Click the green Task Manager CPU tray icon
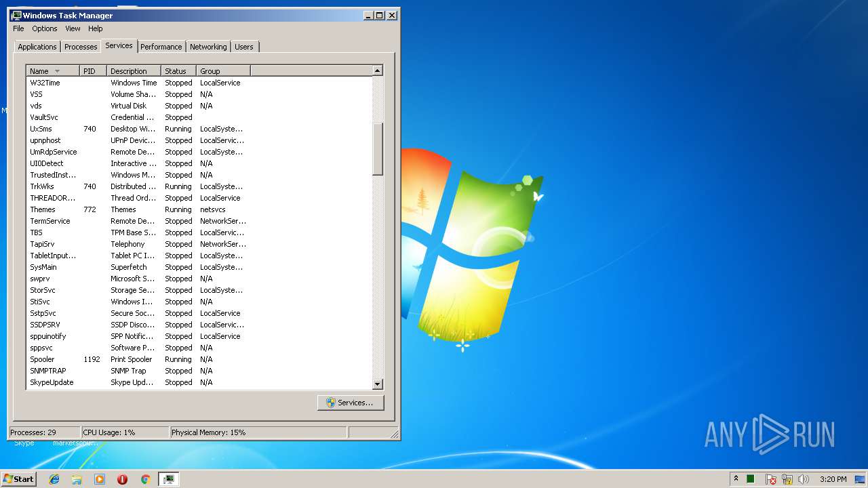Viewport: 868px width, 488px height. (x=751, y=479)
